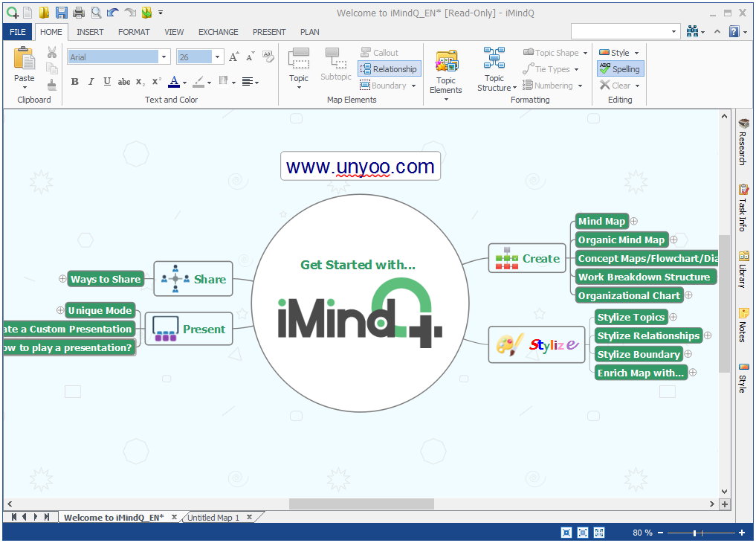Open the Style side panel
Viewport: 756px width, 543px height.
coord(743,378)
